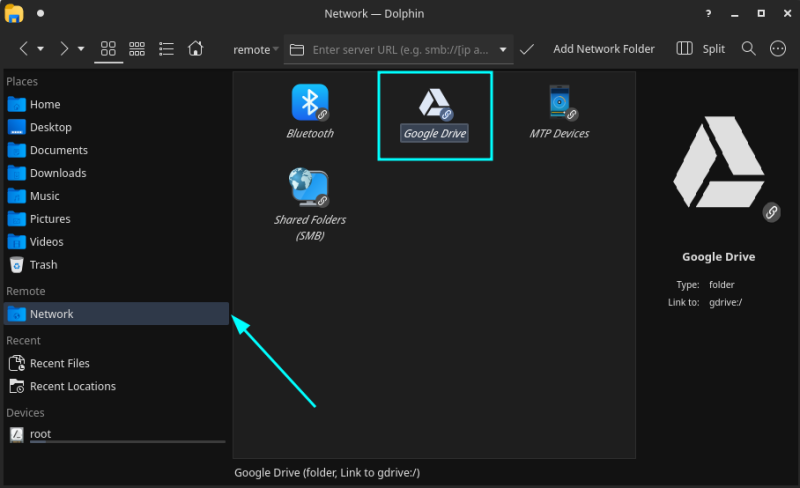Viewport: 800px width, 488px height.
Task: Open the search magnifier
Action: click(748, 49)
